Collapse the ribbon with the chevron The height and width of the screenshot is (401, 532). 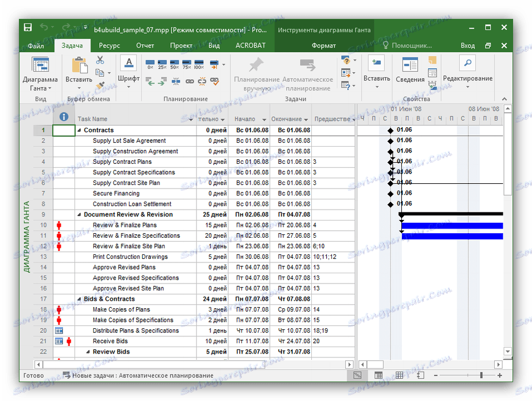(x=504, y=99)
